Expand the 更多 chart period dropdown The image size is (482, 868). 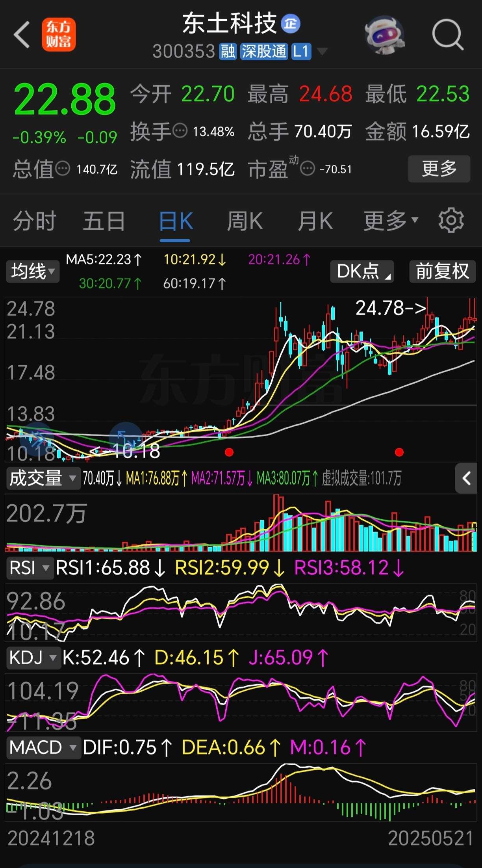tap(391, 221)
